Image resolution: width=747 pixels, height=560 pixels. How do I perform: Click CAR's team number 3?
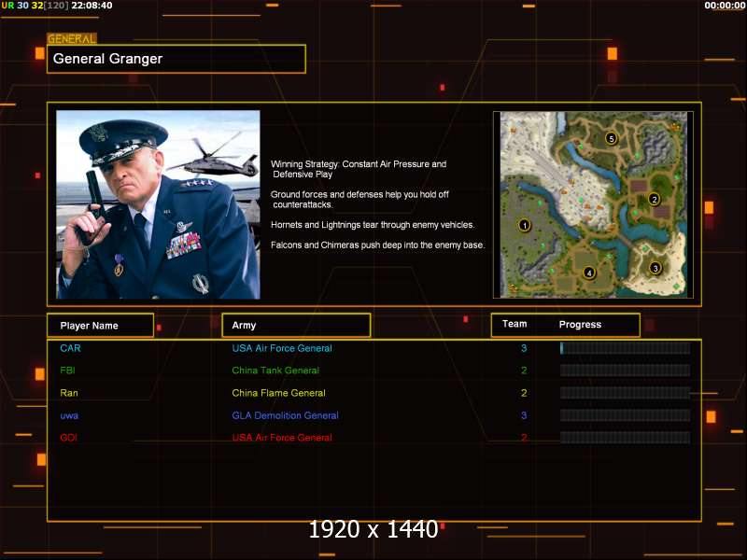[x=524, y=348]
